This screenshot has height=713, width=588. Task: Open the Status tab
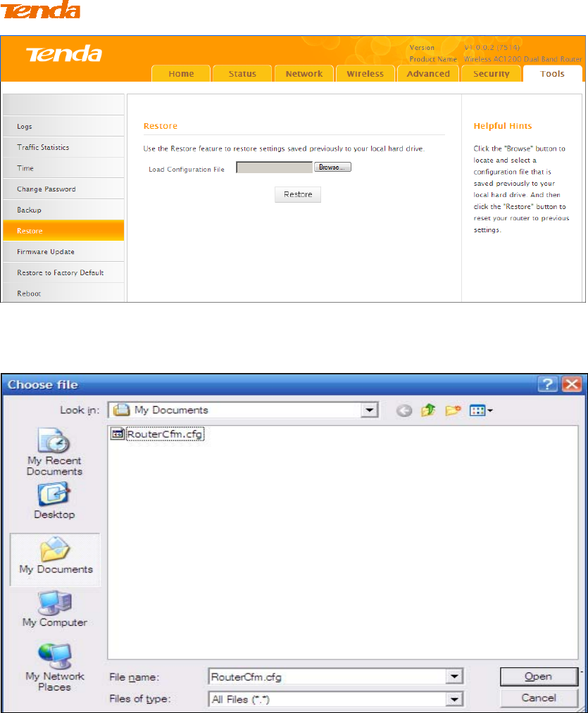click(x=242, y=74)
